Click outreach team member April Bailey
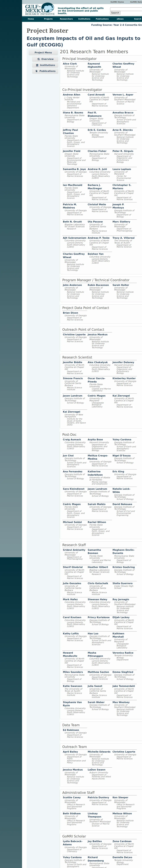Viewport: 142px width, 868px height. [x=70, y=752]
